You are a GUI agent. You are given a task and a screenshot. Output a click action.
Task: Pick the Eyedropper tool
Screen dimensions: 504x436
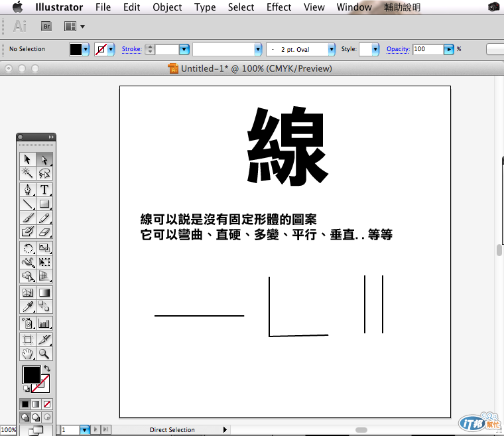pos(28,307)
